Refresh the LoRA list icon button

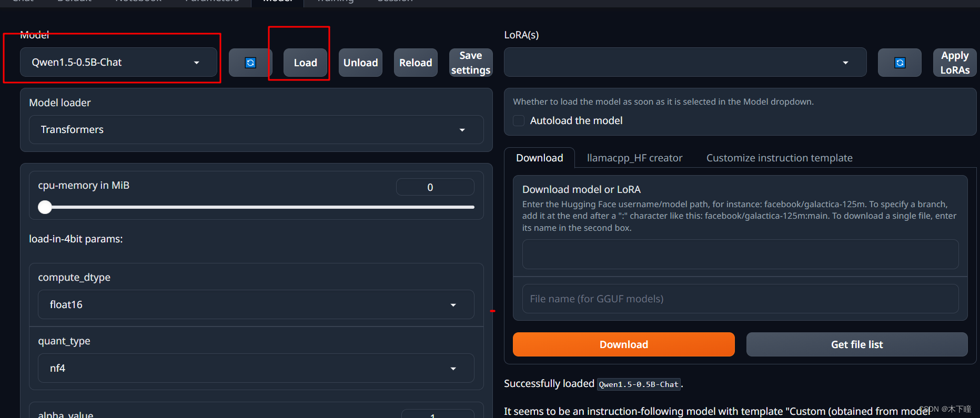click(x=900, y=63)
